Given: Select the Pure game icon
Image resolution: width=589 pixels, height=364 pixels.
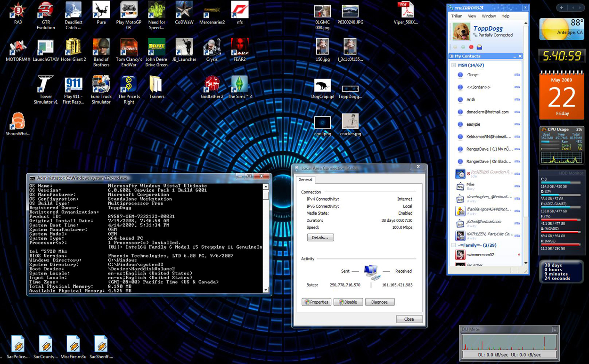Looking at the screenshot, I should [101, 13].
